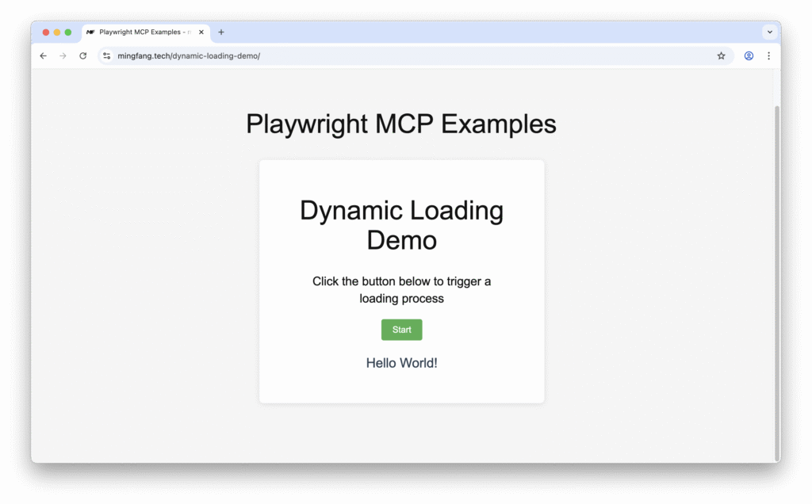Open the Chrome three-dot menu
This screenshot has width=812, height=504.
(768, 55)
